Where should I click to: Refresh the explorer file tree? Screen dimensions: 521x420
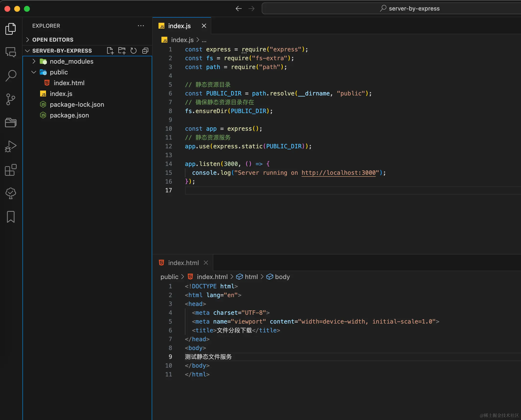[x=134, y=51]
